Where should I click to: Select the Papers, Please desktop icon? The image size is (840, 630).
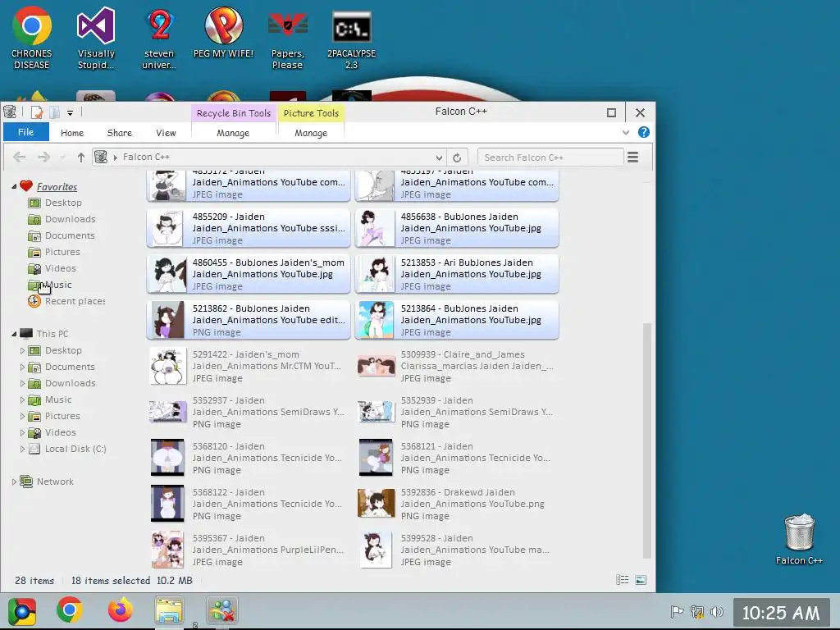coord(288,39)
